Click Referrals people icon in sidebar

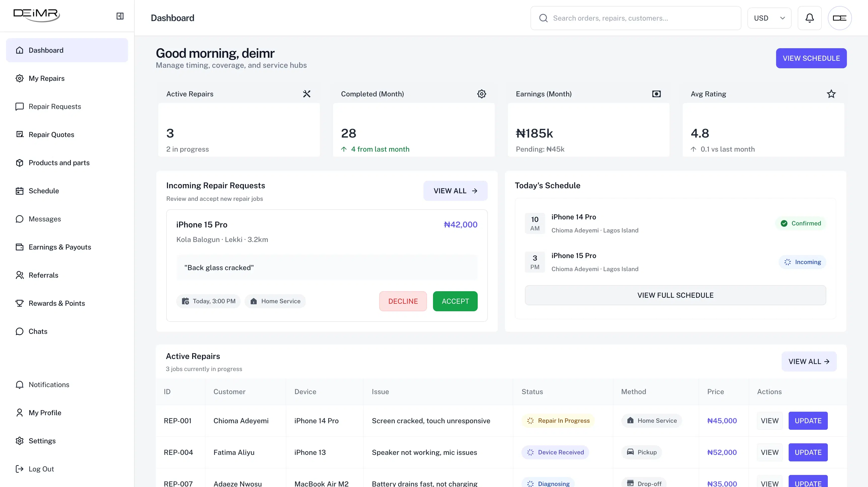(20, 275)
